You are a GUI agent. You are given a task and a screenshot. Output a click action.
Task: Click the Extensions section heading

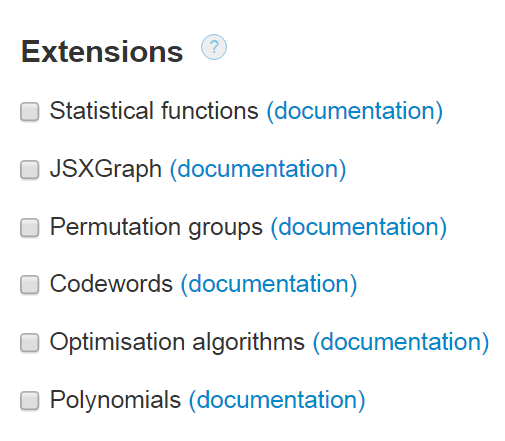tap(102, 52)
